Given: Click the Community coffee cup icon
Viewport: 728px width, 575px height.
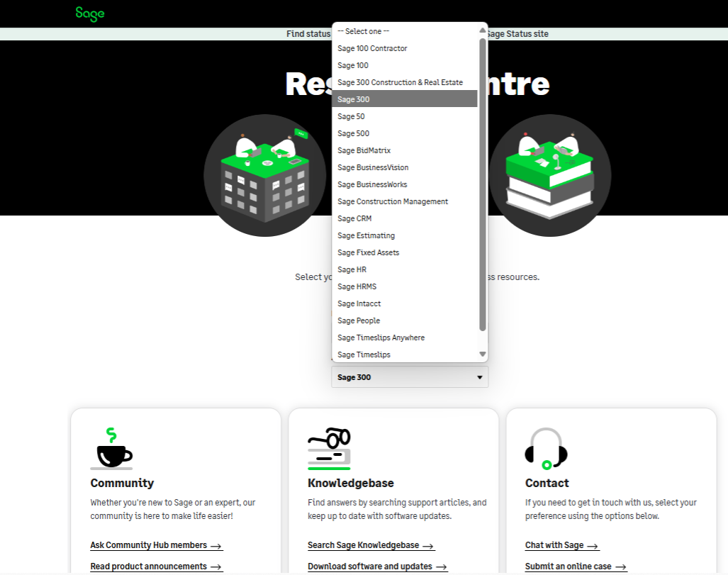Looking at the screenshot, I should pyautogui.click(x=111, y=449).
